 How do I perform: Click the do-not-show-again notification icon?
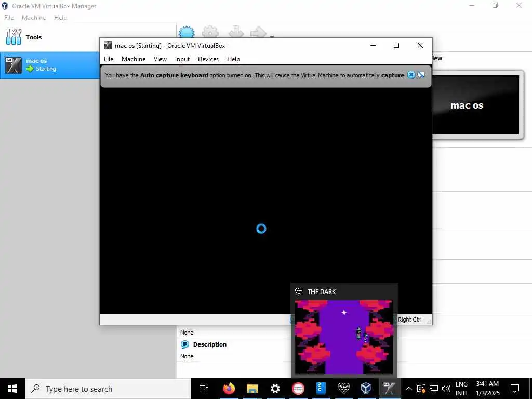pos(421,75)
